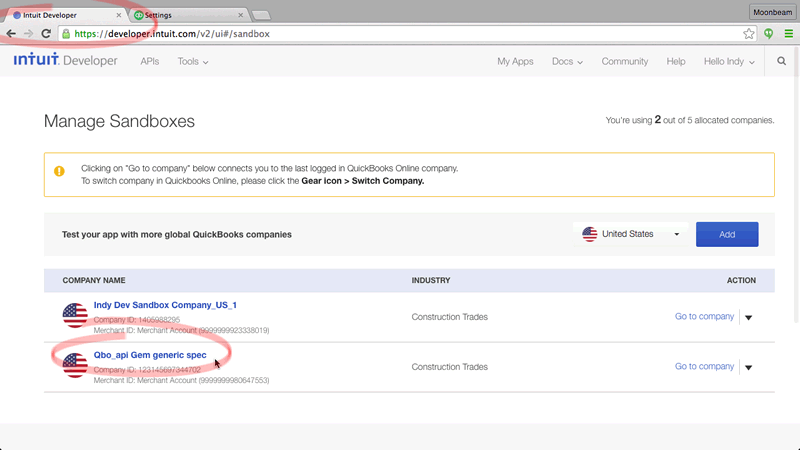Viewport: 800px width, 450px height.
Task: Open the Chrome hamburger menu
Action: 789,34
